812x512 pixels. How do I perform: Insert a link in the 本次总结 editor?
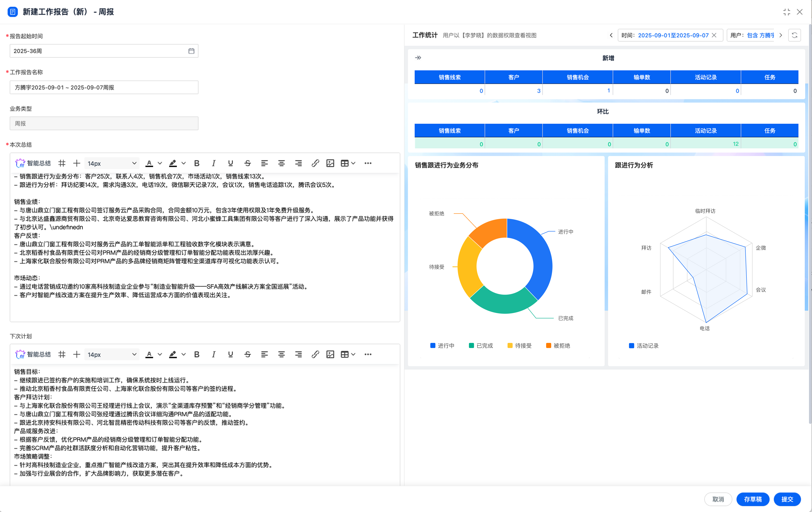pos(315,163)
